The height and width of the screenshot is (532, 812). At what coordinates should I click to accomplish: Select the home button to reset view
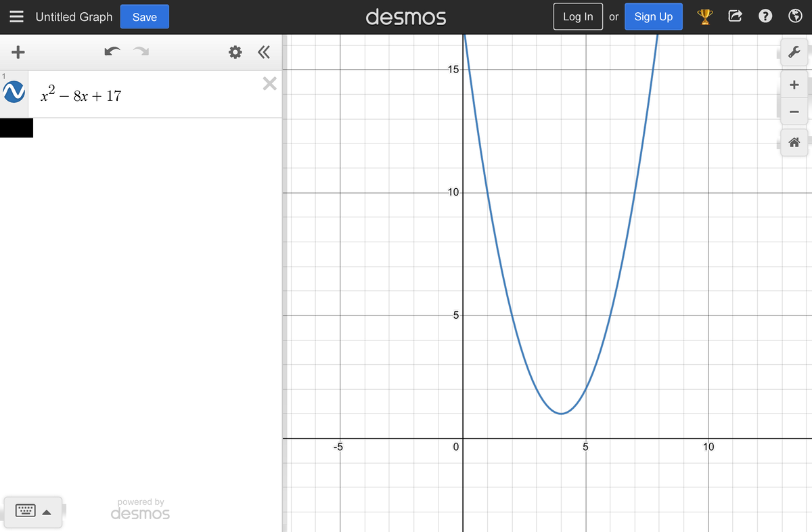pos(794,142)
